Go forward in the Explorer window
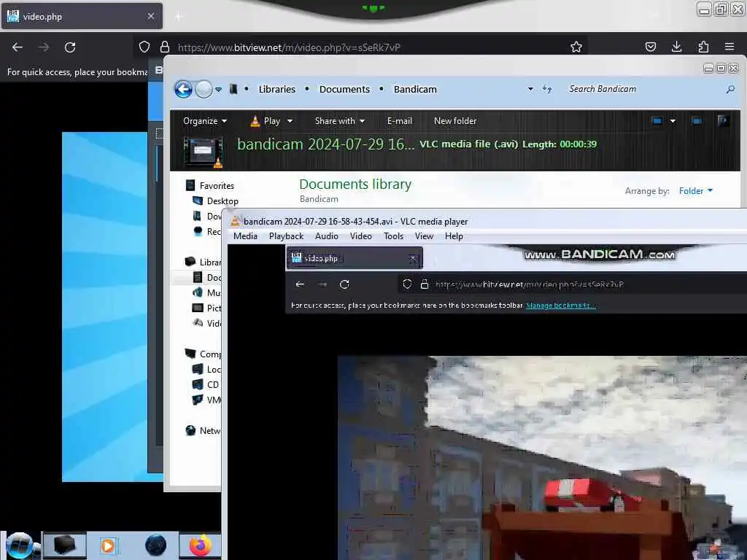The width and height of the screenshot is (747, 560). click(204, 89)
